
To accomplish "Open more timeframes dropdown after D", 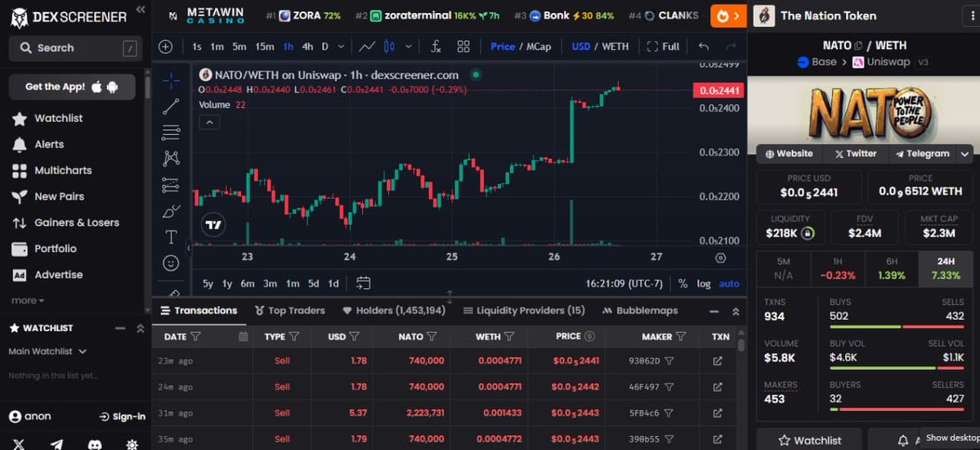I will (x=341, y=47).
